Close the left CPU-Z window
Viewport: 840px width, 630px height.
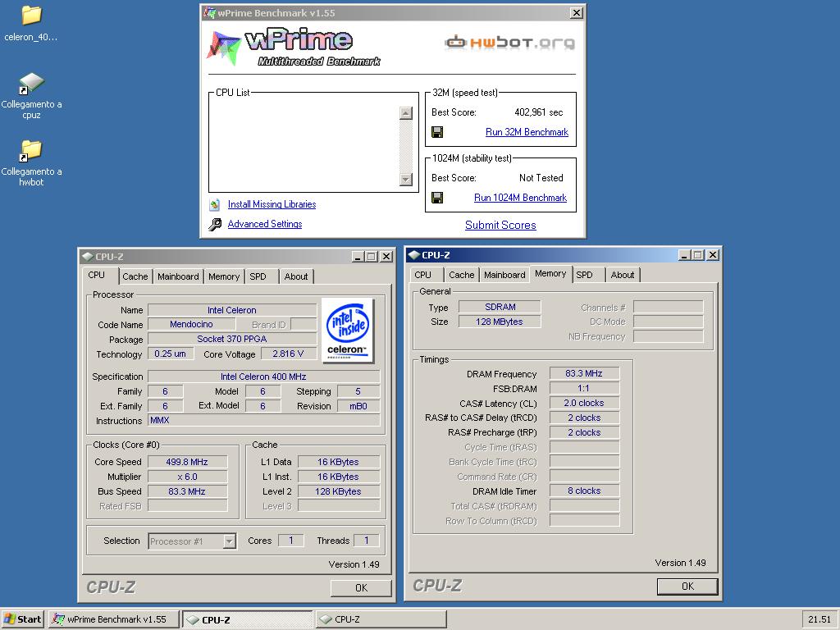coord(386,257)
